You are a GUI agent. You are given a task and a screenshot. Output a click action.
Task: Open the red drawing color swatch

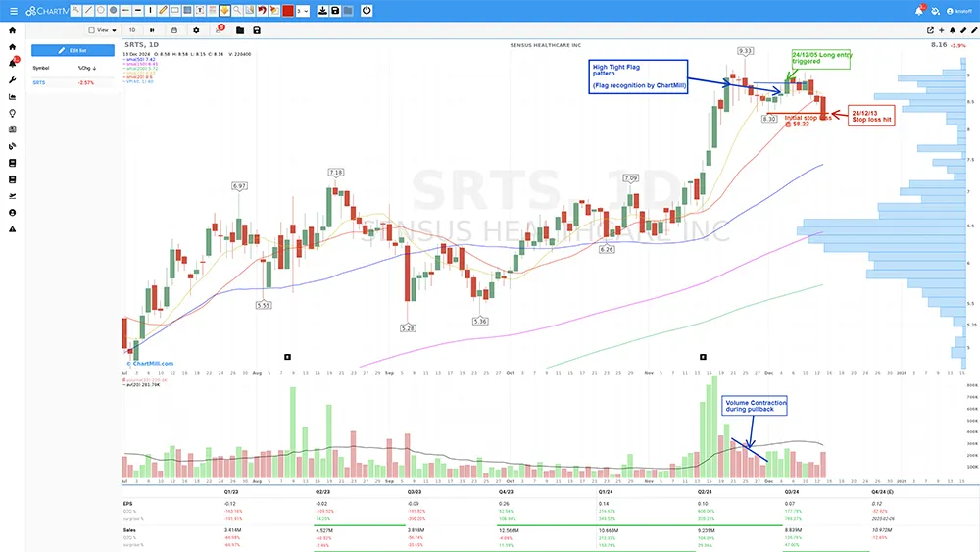[288, 11]
